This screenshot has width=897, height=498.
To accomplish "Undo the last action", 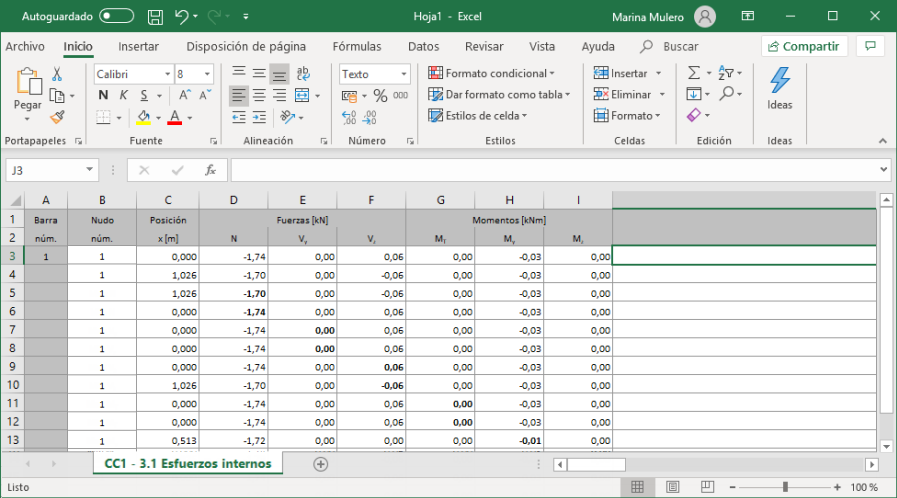I will pyautogui.click(x=181, y=17).
